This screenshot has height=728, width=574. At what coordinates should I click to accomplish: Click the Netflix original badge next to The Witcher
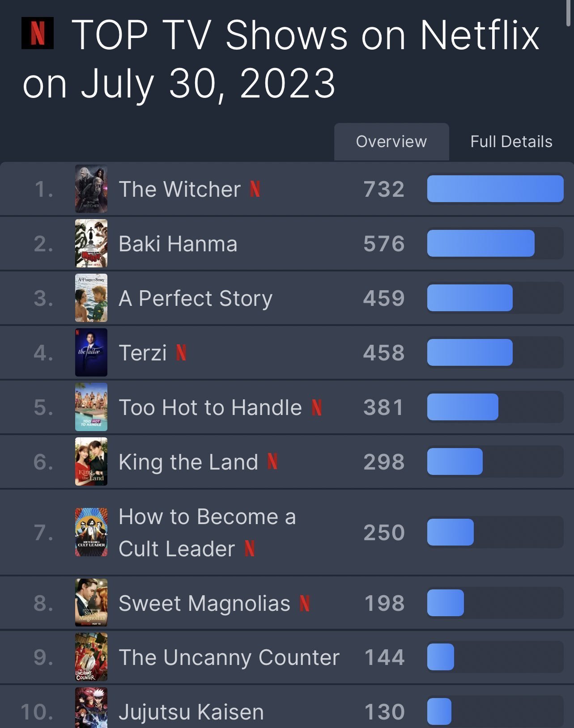pyautogui.click(x=255, y=189)
